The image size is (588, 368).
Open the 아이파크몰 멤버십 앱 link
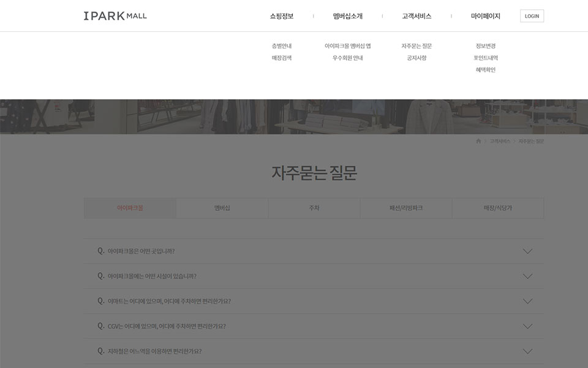pyautogui.click(x=348, y=46)
